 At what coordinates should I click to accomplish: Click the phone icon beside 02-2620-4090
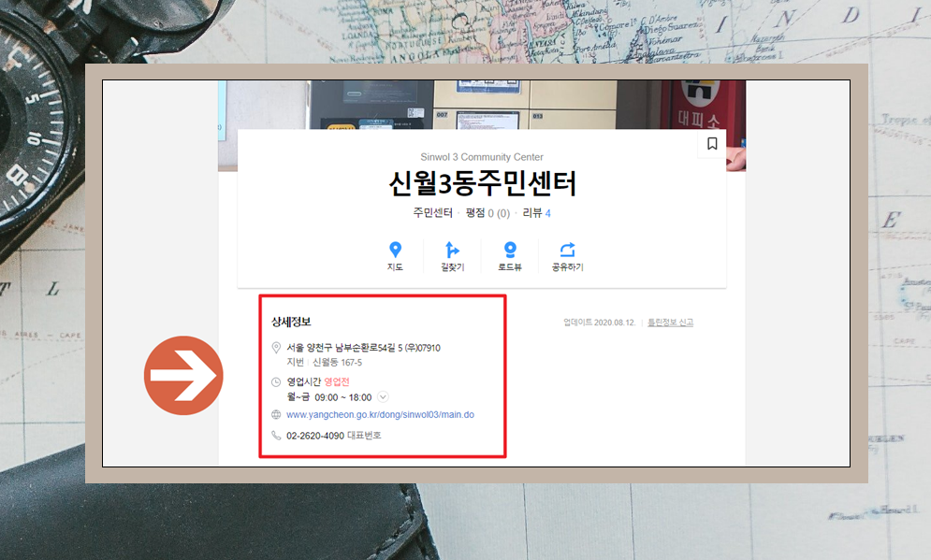(x=275, y=436)
